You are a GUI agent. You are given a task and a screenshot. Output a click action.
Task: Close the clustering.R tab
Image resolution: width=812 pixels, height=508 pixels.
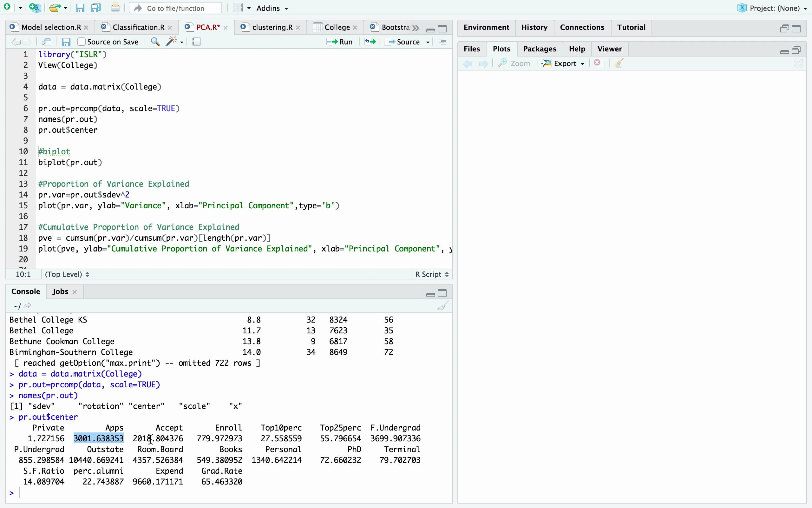pos(298,28)
